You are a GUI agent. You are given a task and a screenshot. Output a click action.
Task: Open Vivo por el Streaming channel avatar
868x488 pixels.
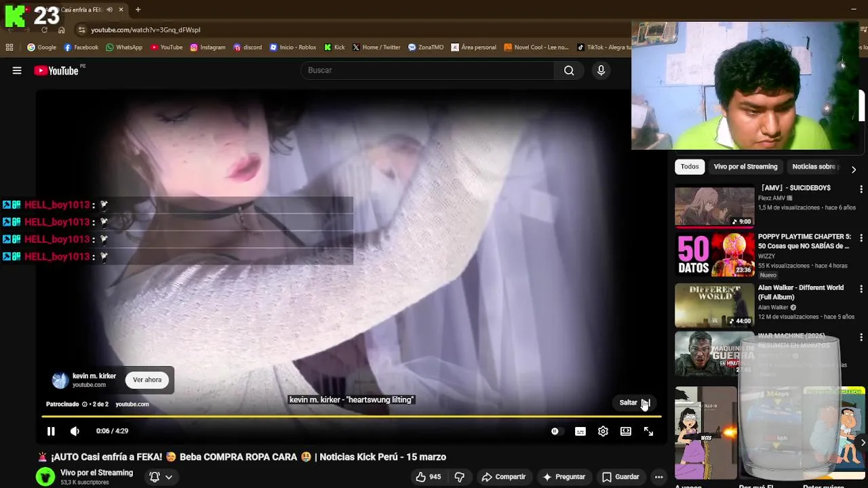coord(45,477)
